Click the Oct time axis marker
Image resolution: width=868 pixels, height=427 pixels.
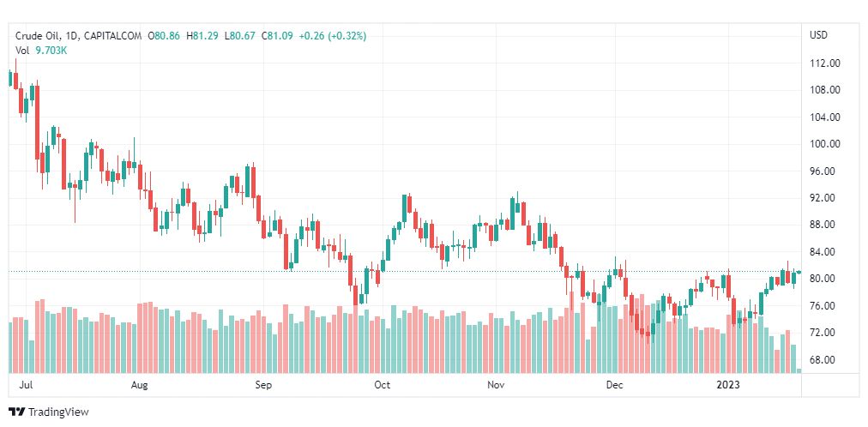tap(383, 386)
